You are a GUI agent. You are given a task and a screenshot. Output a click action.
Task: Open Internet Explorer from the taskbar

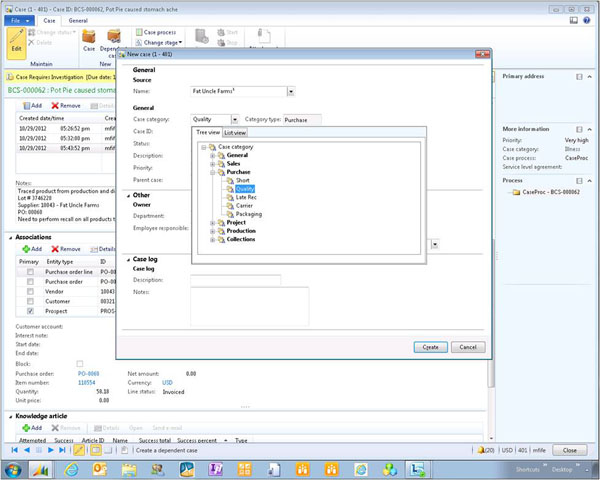tap(73, 469)
